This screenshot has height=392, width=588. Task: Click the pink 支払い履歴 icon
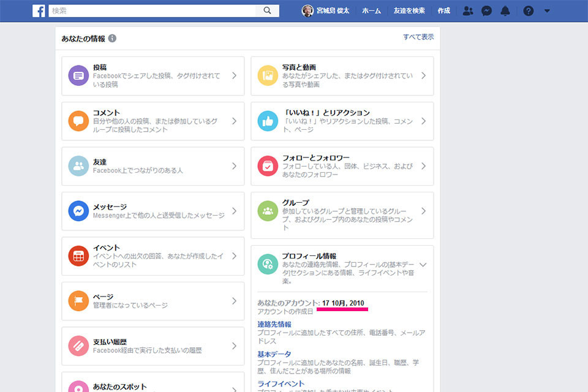[78, 346]
